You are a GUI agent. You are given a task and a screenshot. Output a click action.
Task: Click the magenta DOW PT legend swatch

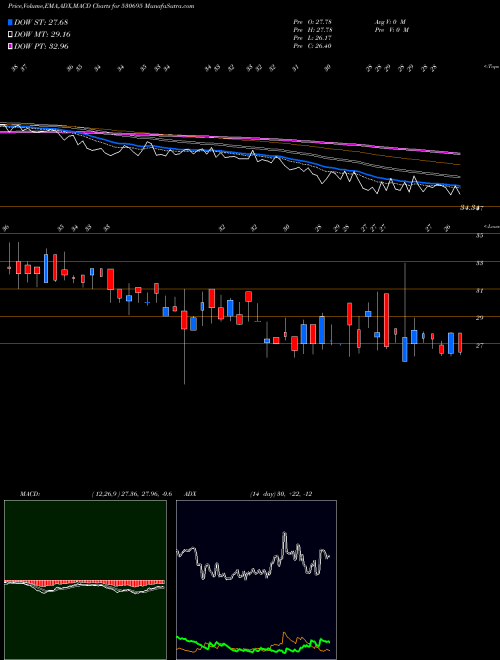pyautogui.click(x=10, y=46)
